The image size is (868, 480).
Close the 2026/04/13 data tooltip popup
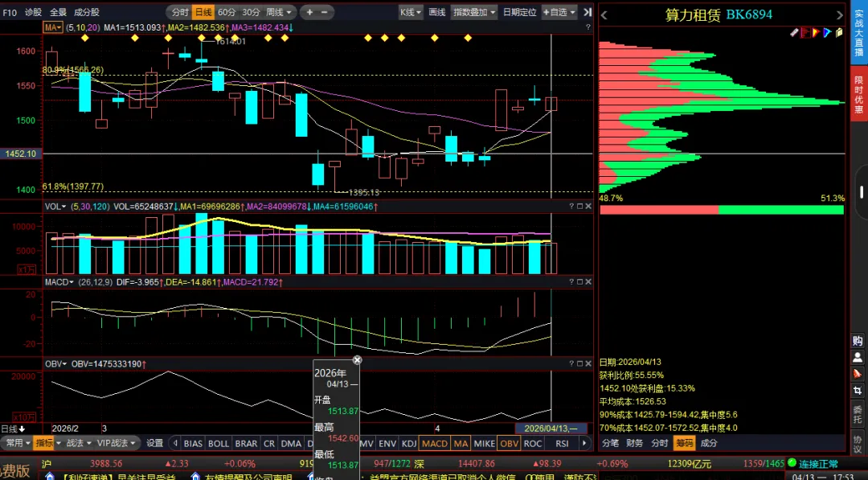click(x=357, y=360)
